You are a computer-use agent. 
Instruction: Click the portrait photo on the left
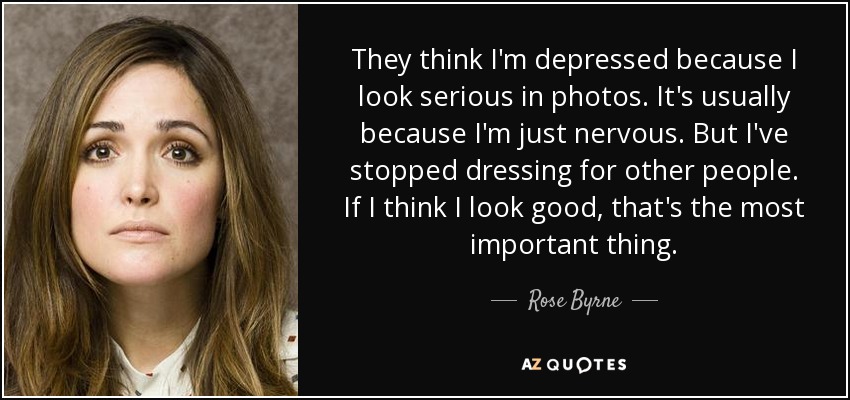tap(151, 200)
